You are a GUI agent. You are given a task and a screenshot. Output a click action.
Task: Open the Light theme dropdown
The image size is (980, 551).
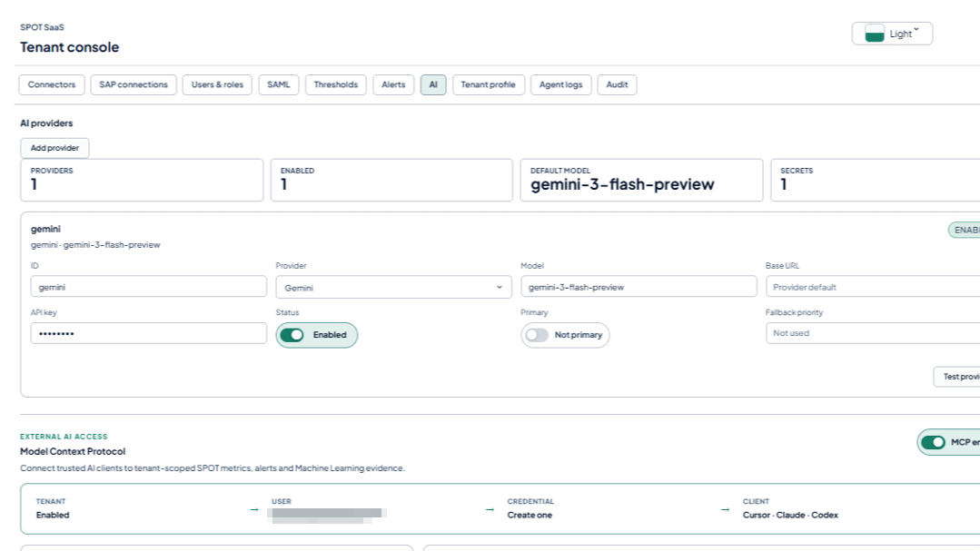point(892,34)
